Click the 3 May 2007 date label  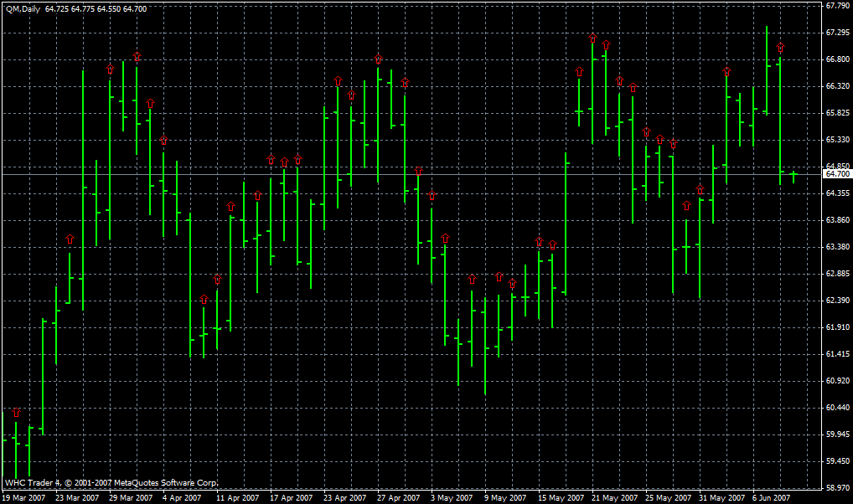[x=452, y=497]
